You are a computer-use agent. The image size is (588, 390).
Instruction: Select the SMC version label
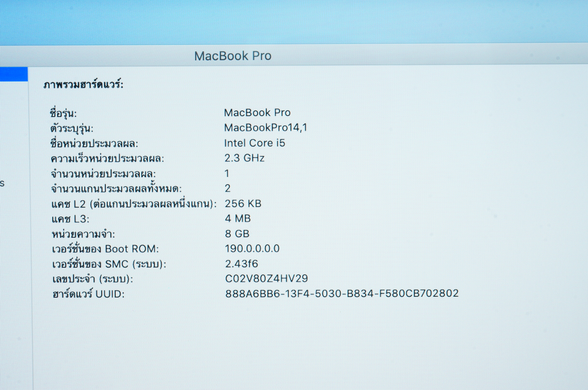pyautogui.click(x=109, y=264)
